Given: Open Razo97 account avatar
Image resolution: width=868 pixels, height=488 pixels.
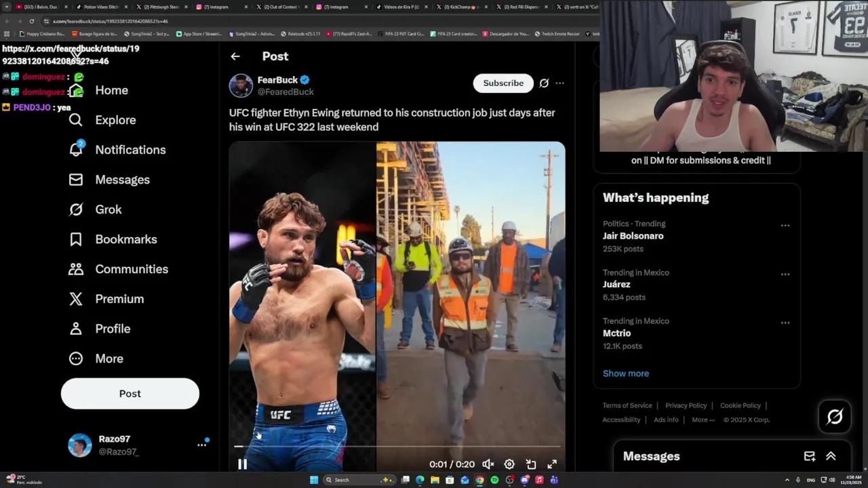Looking at the screenshot, I should [x=80, y=445].
